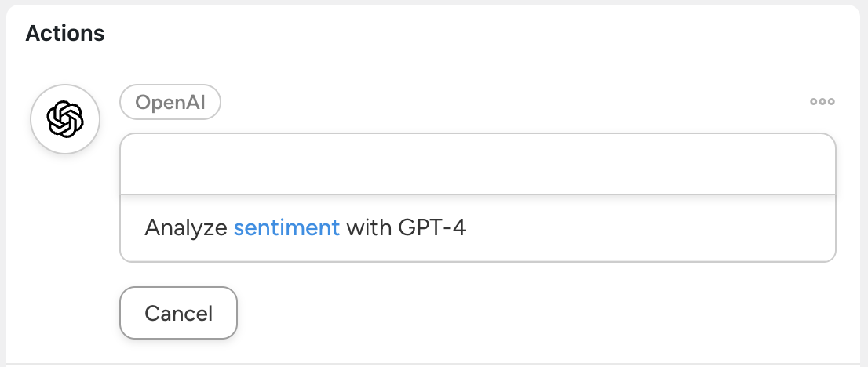The image size is (868, 367).
Task: Click the "GPT-4" text in the suggestion
Action: coord(432,228)
